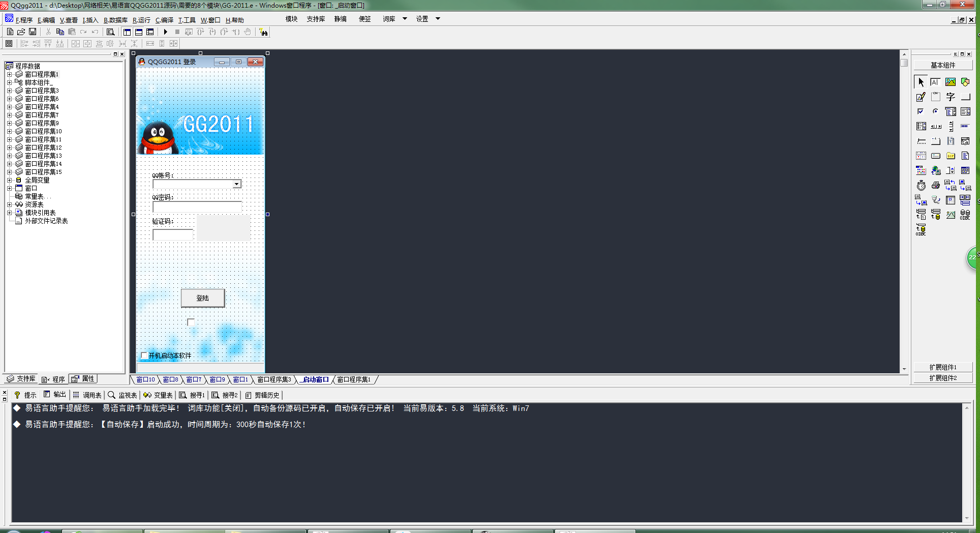
Task: Open help search with the binoculars icon
Action: coord(263,32)
